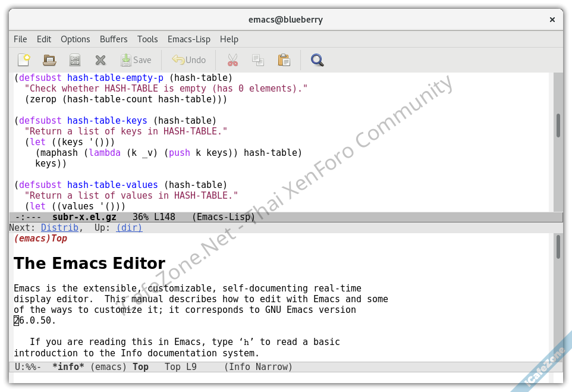Follow the Distrib link in the Info buffer

click(59, 227)
